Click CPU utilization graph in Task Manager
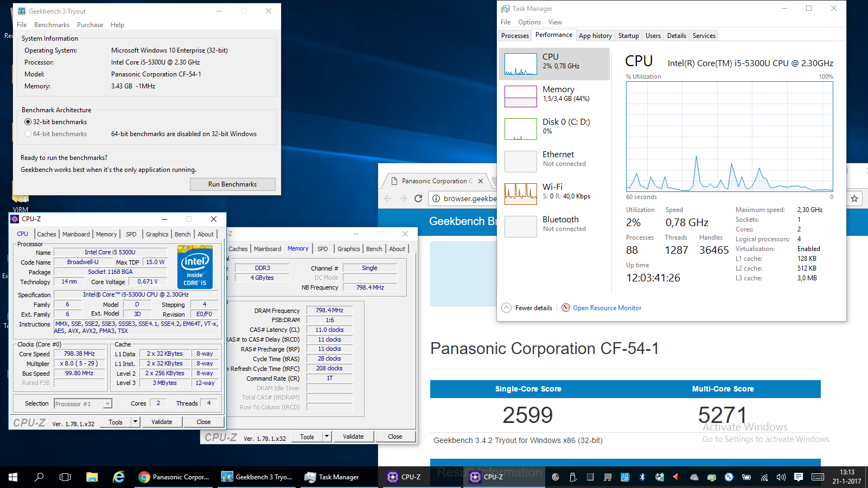The image size is (868, 488). [730, 136]
